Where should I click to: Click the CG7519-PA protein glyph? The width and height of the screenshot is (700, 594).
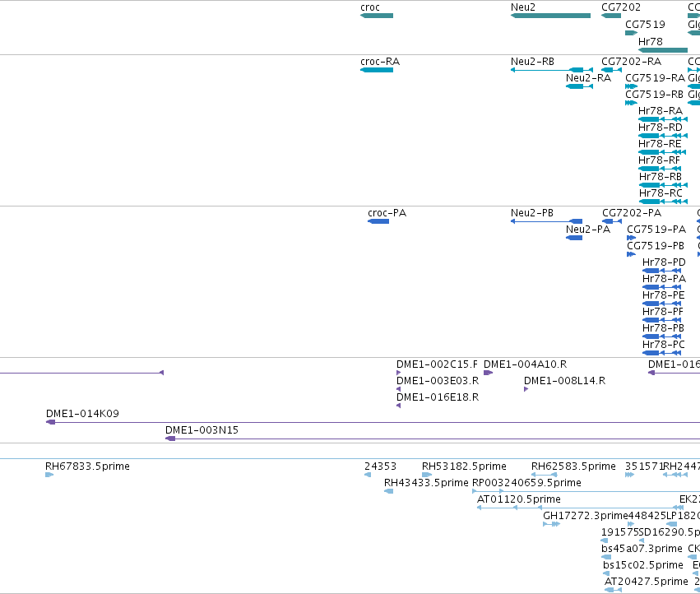(x=631, y=238)
